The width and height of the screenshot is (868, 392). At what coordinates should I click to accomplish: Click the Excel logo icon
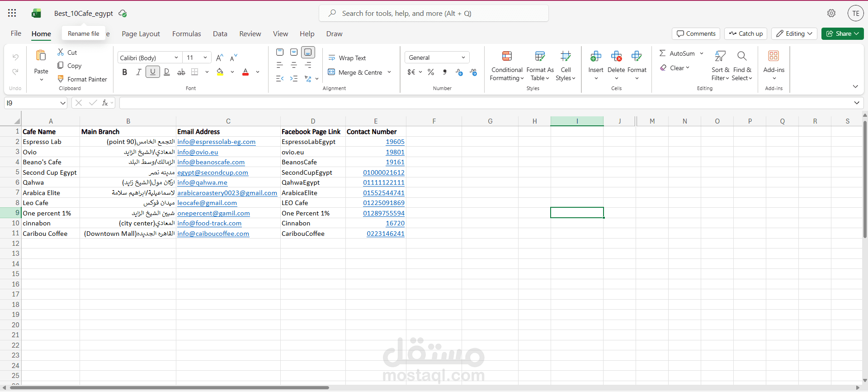(36, 14)
